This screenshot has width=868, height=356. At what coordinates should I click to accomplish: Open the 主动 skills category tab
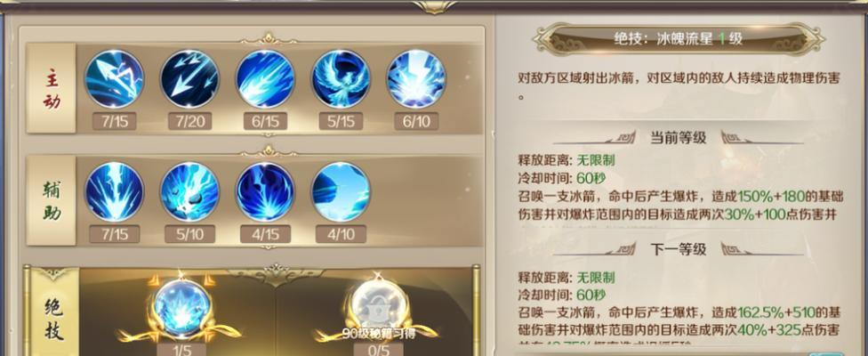click(x=51, y=89)
